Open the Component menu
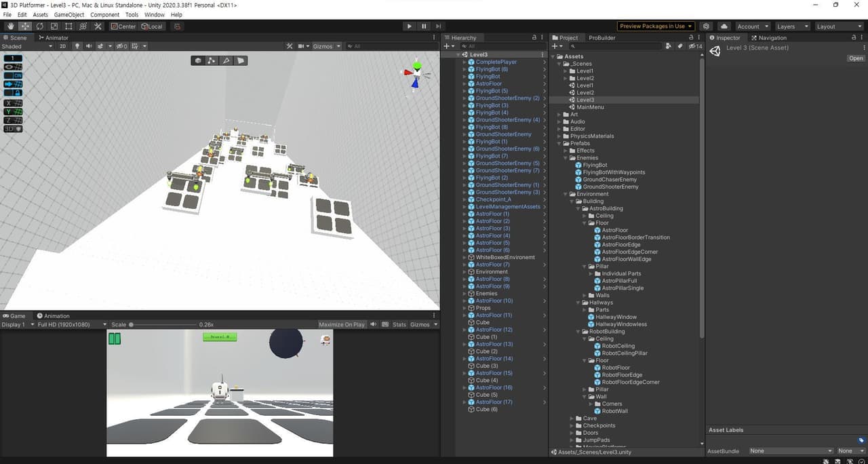 click(x=104, y=14)
